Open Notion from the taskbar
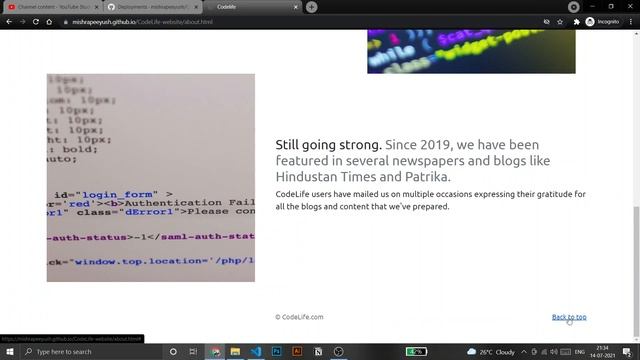Viewport: 640px width, 360px height. (x=318, y=351)
